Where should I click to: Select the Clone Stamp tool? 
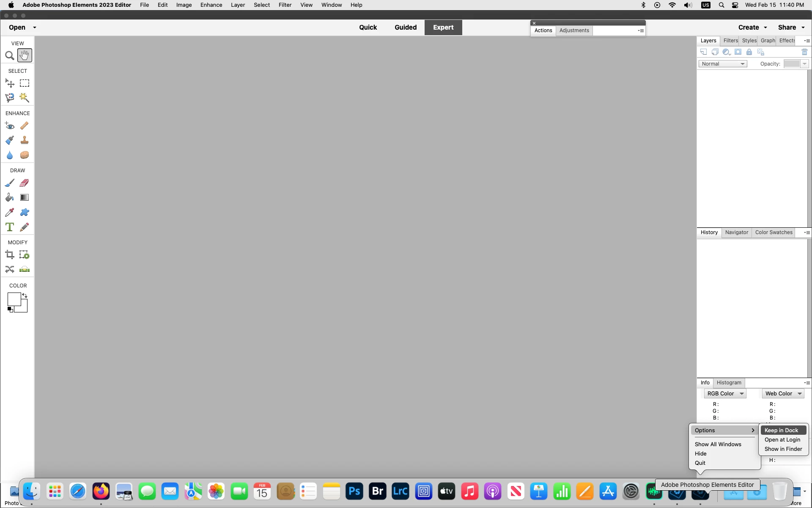click(25, 140)
